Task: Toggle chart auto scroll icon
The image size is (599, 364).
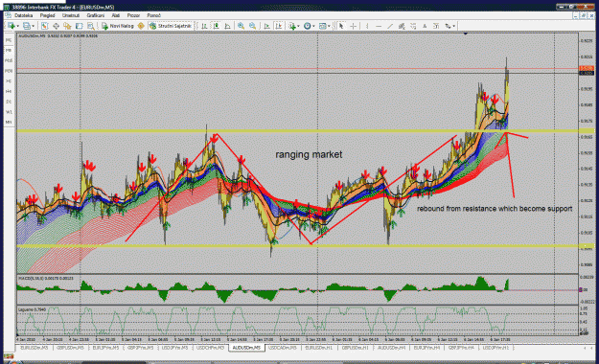Action: pyautogui.click(x=267, y=26)
